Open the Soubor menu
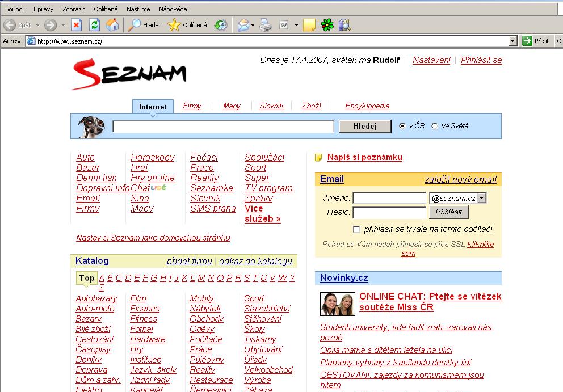The image size is (563, 392). (x=15, y=9)
